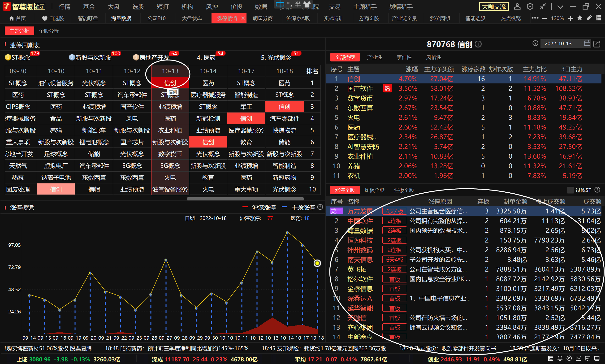Click the star favorites icon in tab bar
The image size is (605, 364).
(580, 18)
